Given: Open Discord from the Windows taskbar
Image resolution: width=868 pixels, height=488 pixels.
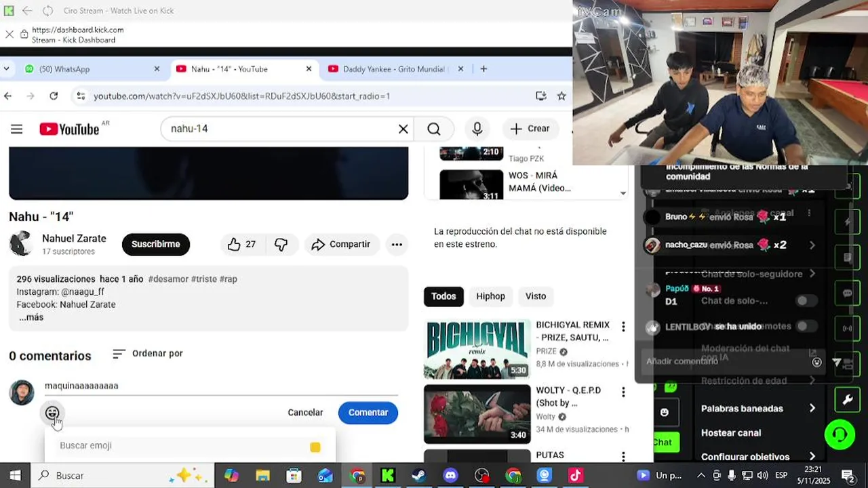Looking at the screenshot, I should click(450, 476).
